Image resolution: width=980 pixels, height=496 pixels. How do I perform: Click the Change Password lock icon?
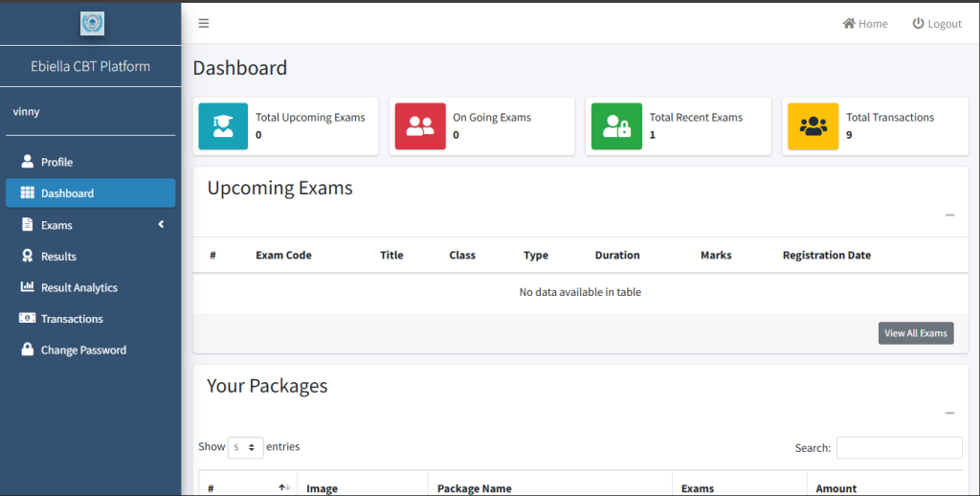point(28,349)
